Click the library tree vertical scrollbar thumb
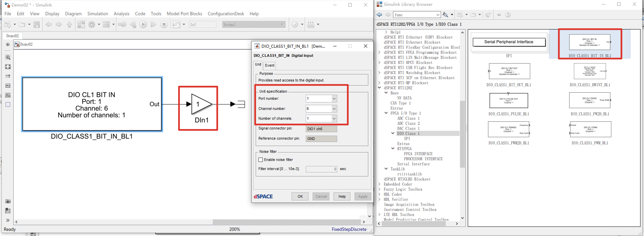644x236 pixels. coord(462,134)
